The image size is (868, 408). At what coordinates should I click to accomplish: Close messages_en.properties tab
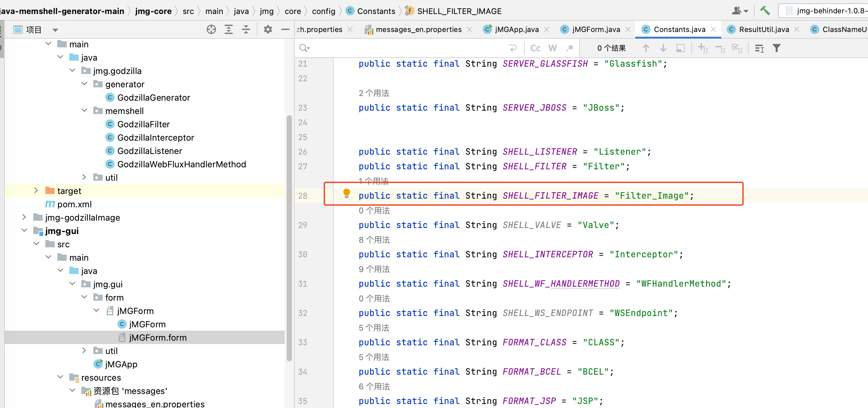(x=469, y=30)
